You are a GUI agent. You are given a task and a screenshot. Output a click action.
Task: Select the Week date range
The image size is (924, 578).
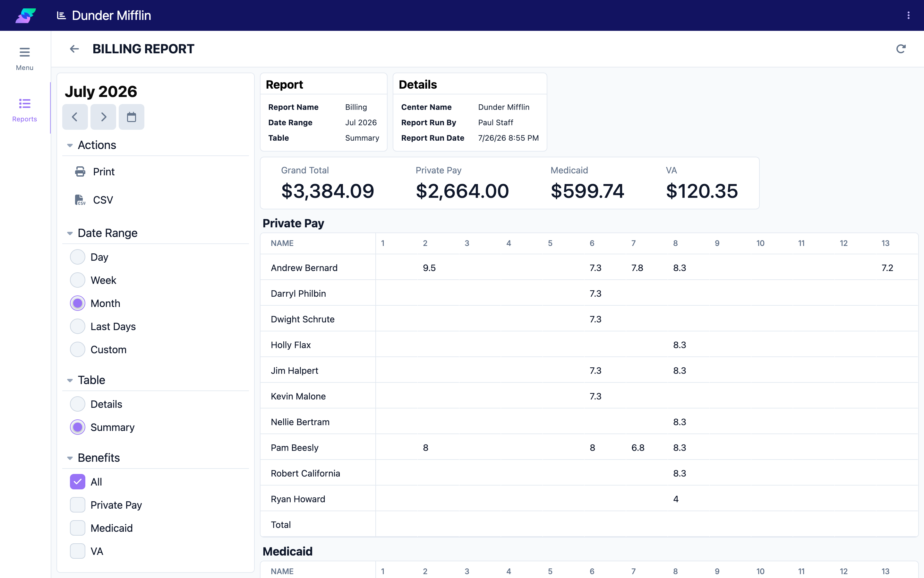click(78, 280)
